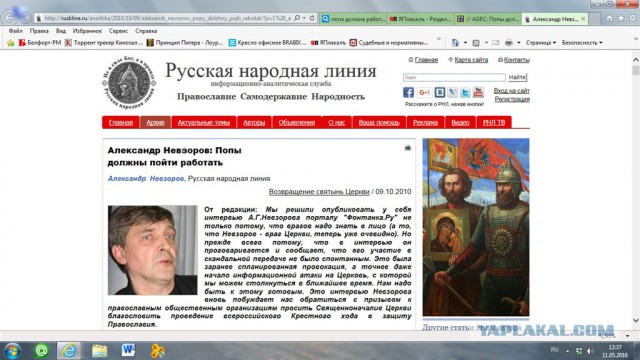Open the Home icon in browser corner
This screenshot has height=360, width=640.
[609, 18]
